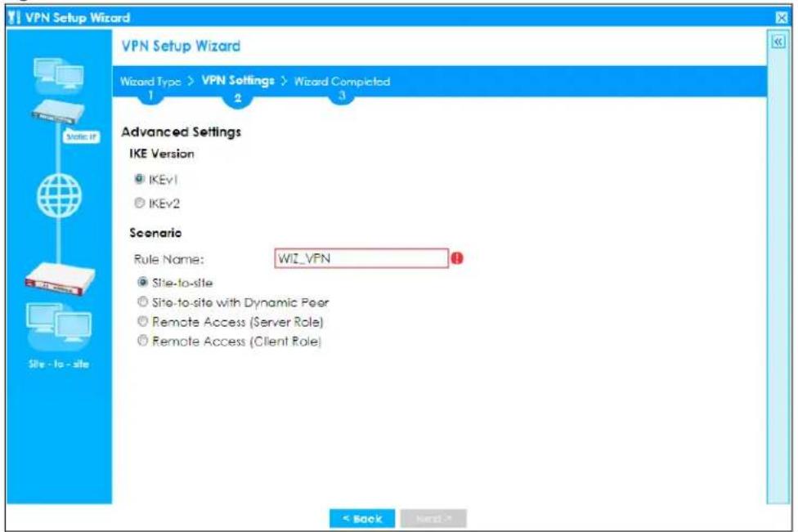Image resolution: width=798 pixels, height=532 pixels.
Task: Collapse the right panel with double-chevron icon
Action: coord(778,42)
